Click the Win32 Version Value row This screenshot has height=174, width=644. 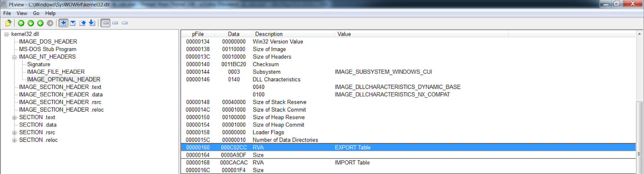408,41
